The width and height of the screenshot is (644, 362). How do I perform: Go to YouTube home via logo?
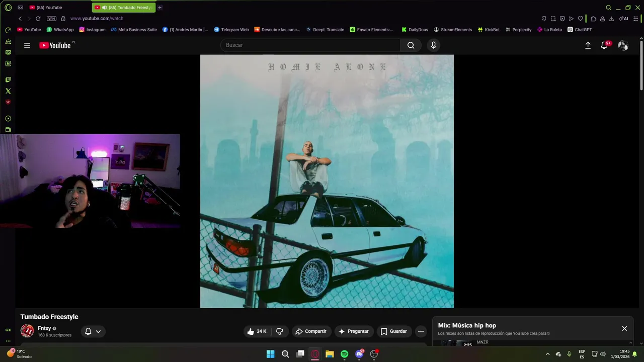(x=55, y=45)
